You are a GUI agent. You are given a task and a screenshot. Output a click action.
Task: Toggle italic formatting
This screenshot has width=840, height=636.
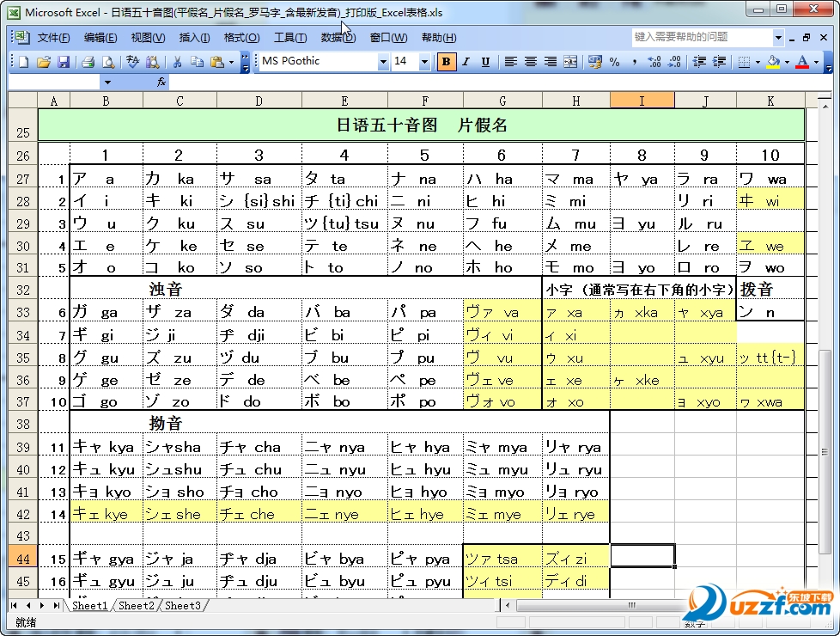(x=466, y=62)
